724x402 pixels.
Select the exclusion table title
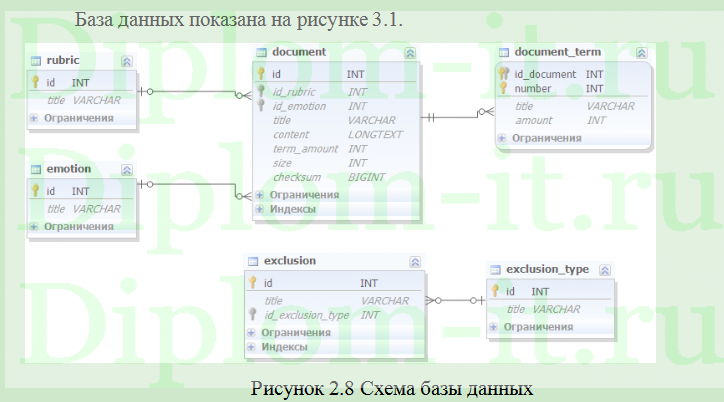tap(290, 261)
